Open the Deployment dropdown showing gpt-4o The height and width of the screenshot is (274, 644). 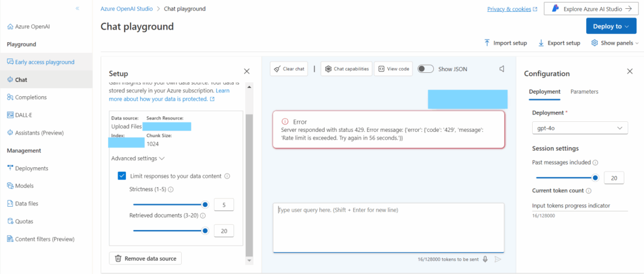coord(580,128)
